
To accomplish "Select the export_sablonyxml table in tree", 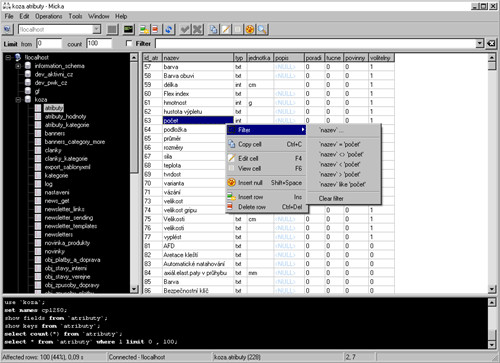I will 67,167.
